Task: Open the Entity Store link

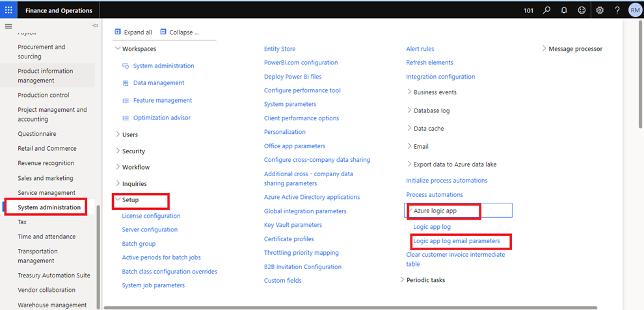Action: point(280,49)
